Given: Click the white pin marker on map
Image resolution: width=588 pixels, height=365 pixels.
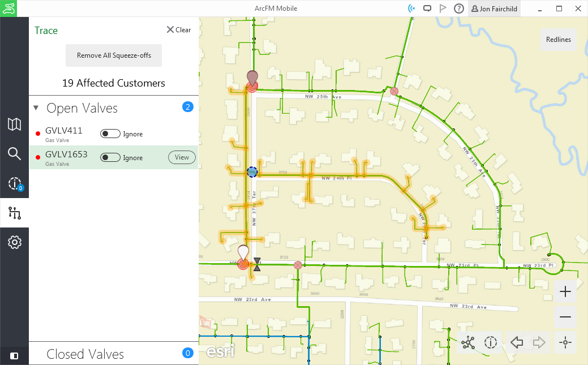Looking at the screenshot, I should [x=243, y=253].
